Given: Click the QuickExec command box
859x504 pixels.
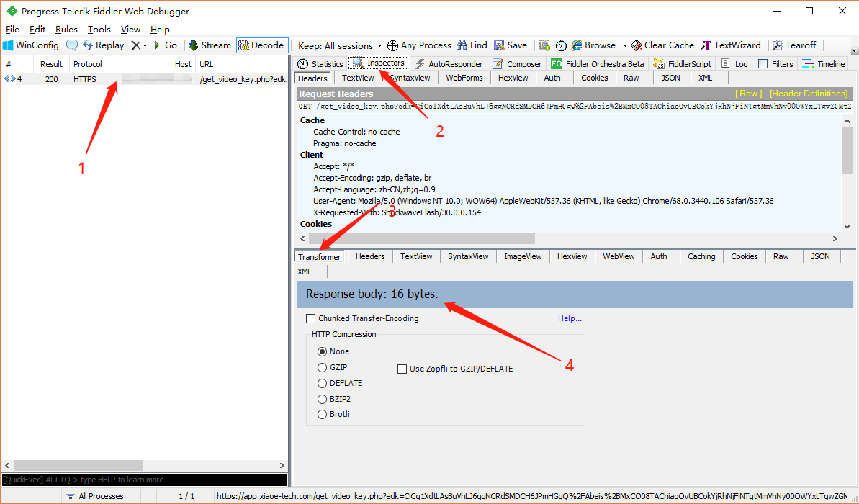Looking at the screenshot, I should [x=145, y=480].
